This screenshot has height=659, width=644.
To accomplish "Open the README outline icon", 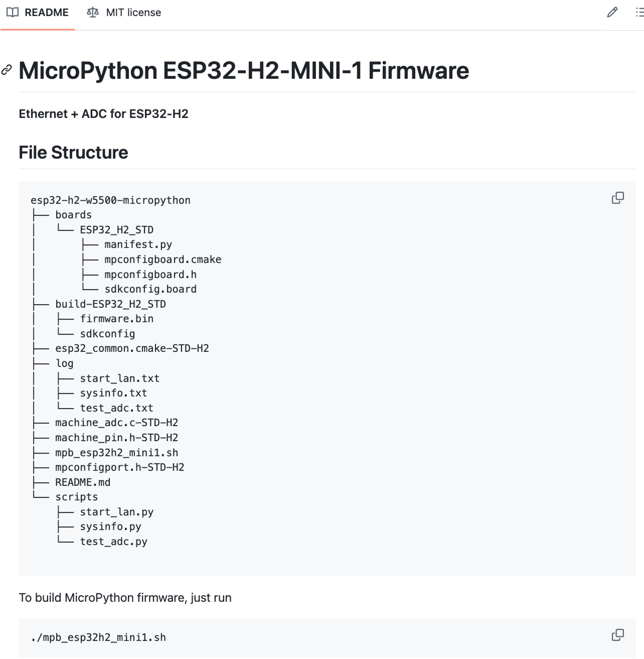I will 639,13.
